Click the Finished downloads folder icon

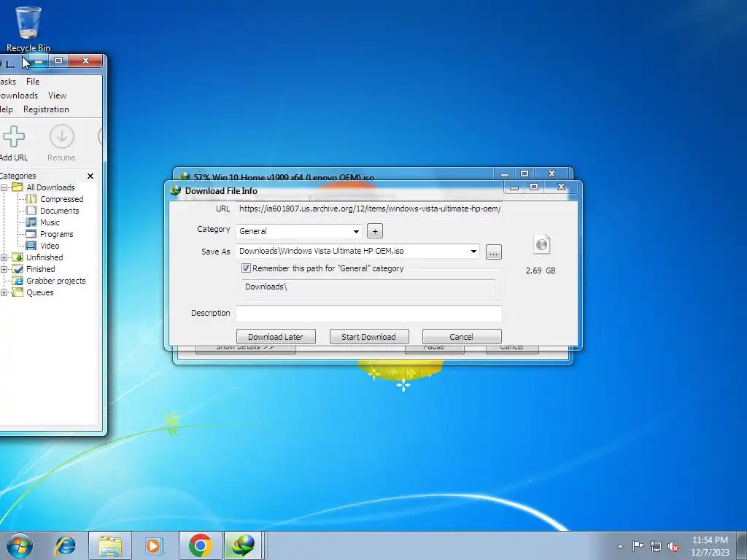(18, 269)
